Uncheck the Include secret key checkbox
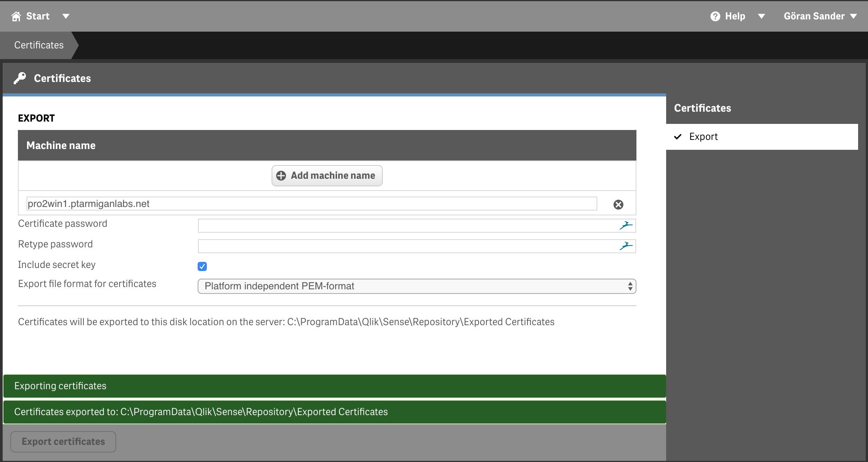Screen dimensions: 868x462 tap(202, 266)
